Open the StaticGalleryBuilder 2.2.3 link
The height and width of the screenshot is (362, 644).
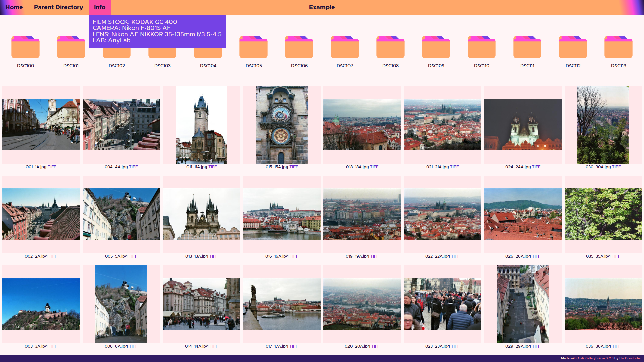pos(595,358)
